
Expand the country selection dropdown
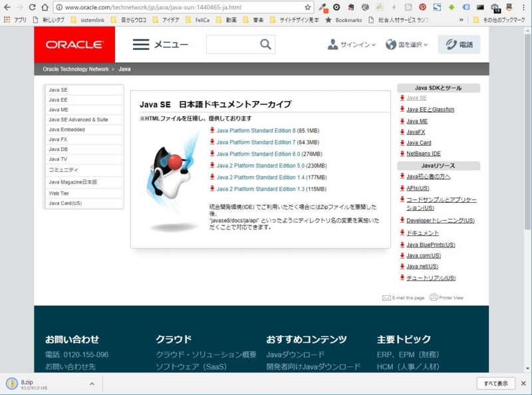click(x=406, y=45)
